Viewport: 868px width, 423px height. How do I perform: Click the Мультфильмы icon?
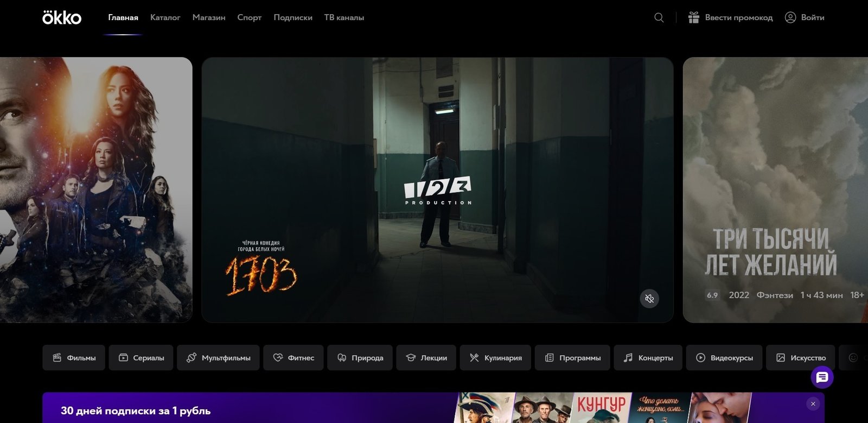tap(192, 358)
